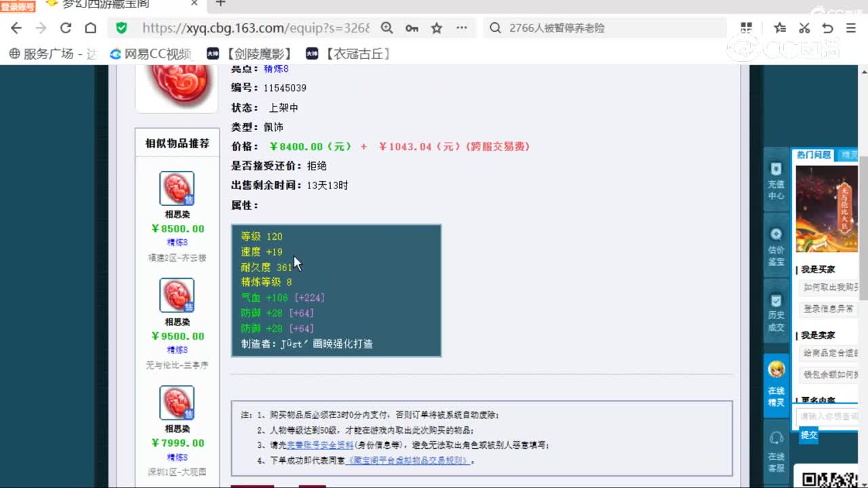Open the favorites list icon
The image size is (868, 488).
point(780,28)
